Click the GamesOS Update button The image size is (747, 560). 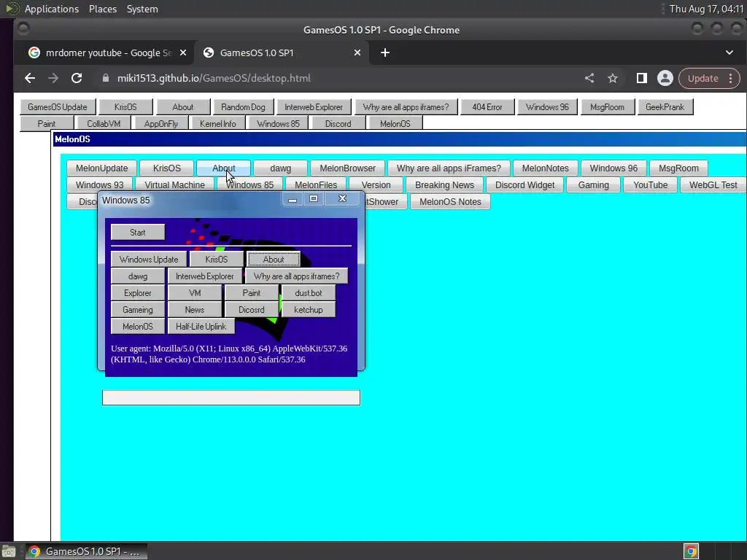pos(58,107)
